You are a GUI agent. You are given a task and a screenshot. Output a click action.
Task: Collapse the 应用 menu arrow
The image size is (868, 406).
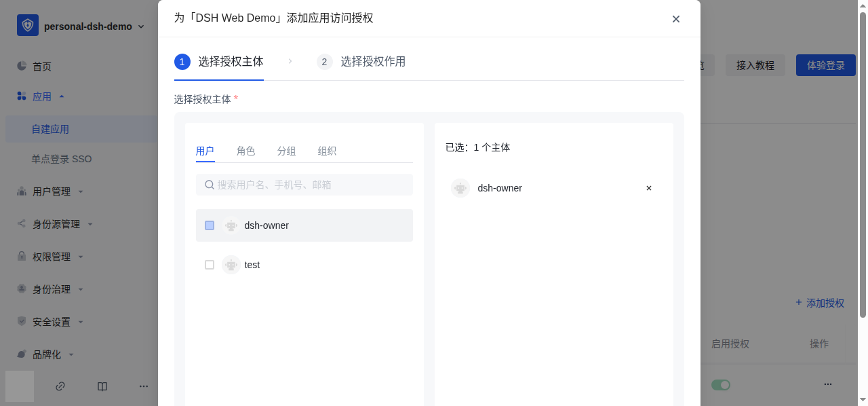[x=62, y=96]
